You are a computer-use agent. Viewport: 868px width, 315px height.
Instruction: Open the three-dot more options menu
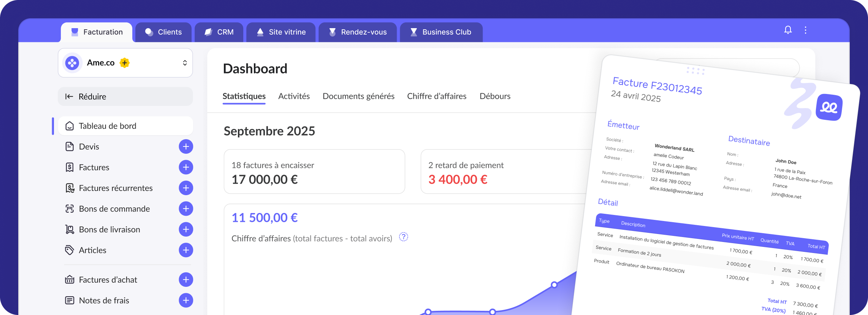(x=805, y=30)
